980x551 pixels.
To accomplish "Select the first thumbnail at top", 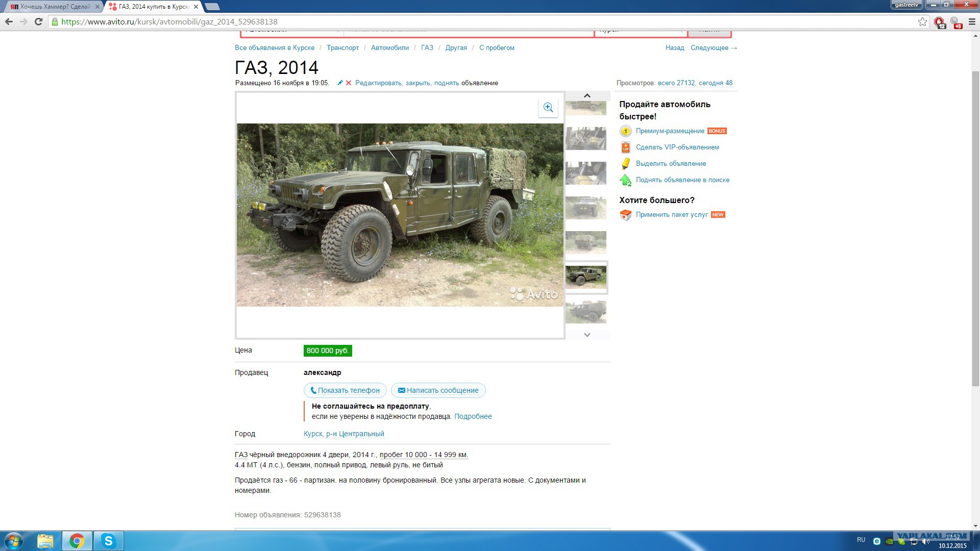I will coord(586,108).
